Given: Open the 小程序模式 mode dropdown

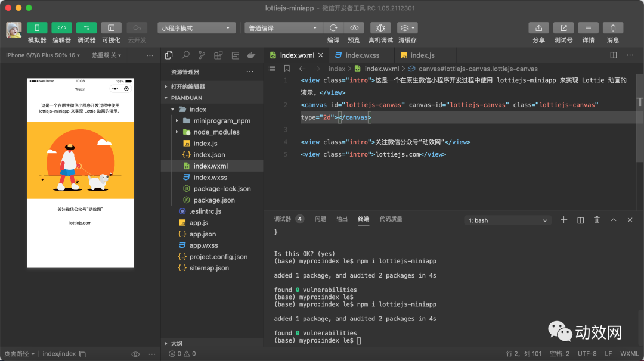Looking at the screenshot, I should click(197, 28).
